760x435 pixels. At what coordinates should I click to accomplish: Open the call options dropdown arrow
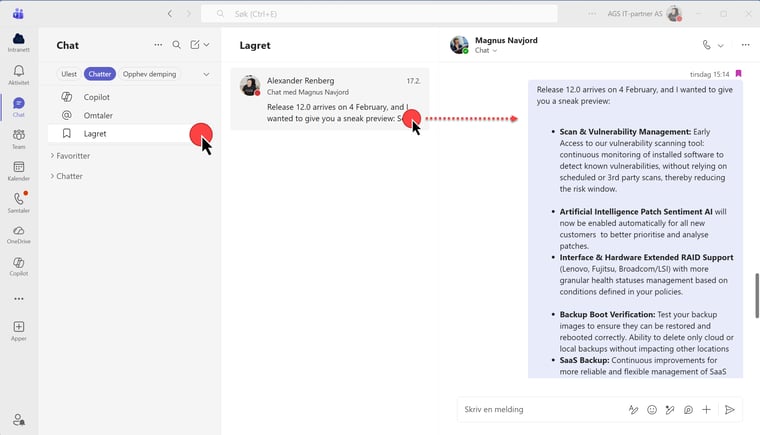[720, 45]
